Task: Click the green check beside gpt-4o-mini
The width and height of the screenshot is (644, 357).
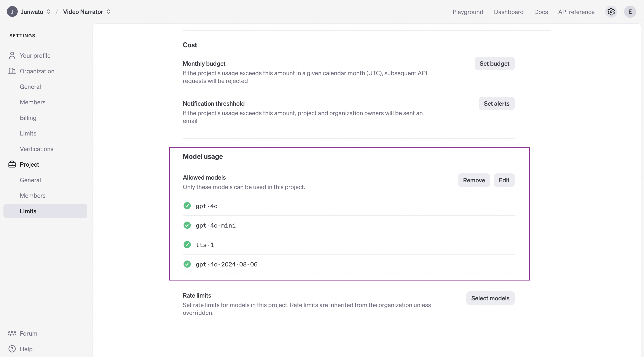Action: (187, 225)
